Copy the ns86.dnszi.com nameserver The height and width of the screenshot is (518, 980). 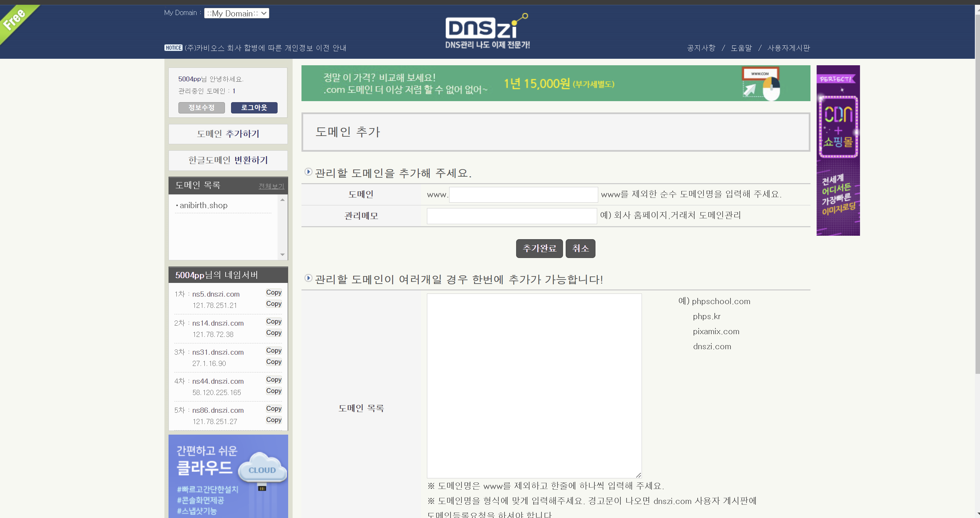273,408
